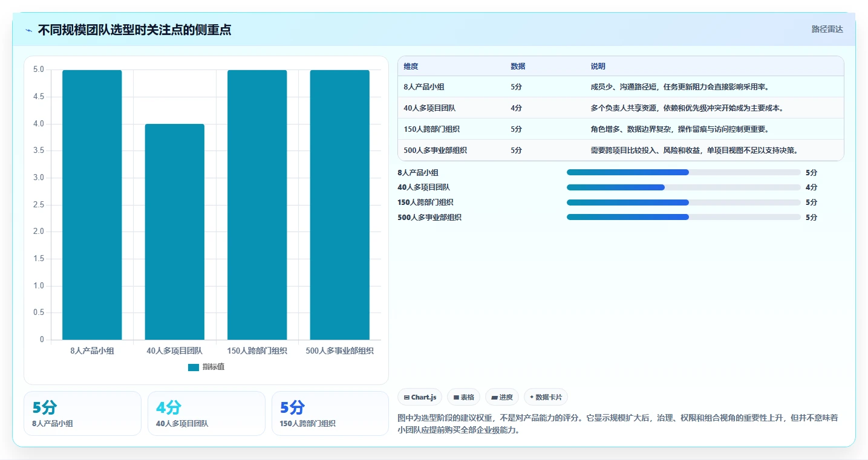The image size is (868, 460).
Task: Open the 5分 card for 150人跨部门组织
Action: (x=330, y=413)
